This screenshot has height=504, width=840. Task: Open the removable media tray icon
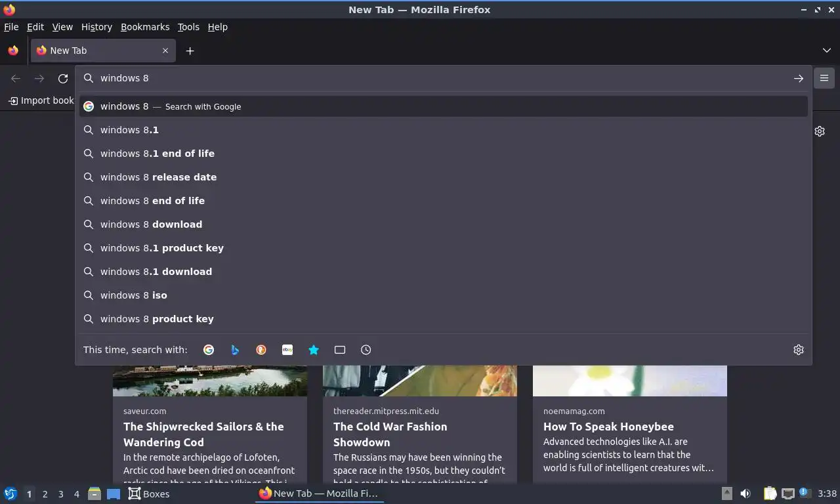point(726,493)
